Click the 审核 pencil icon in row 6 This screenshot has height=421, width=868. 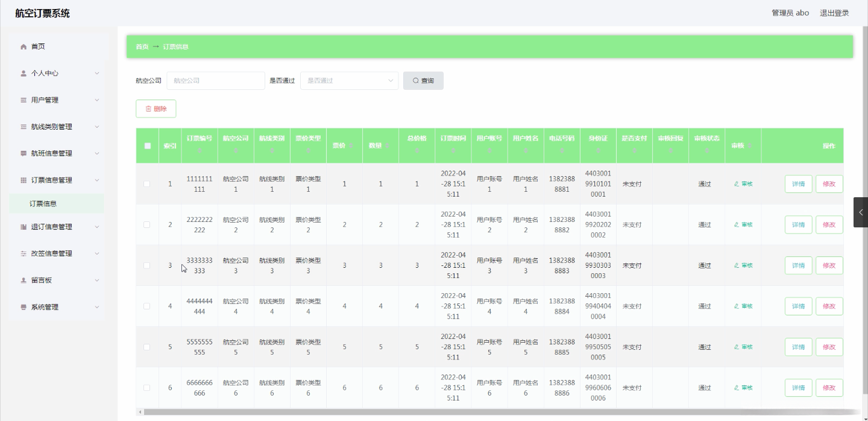click(x=737, y=388)
